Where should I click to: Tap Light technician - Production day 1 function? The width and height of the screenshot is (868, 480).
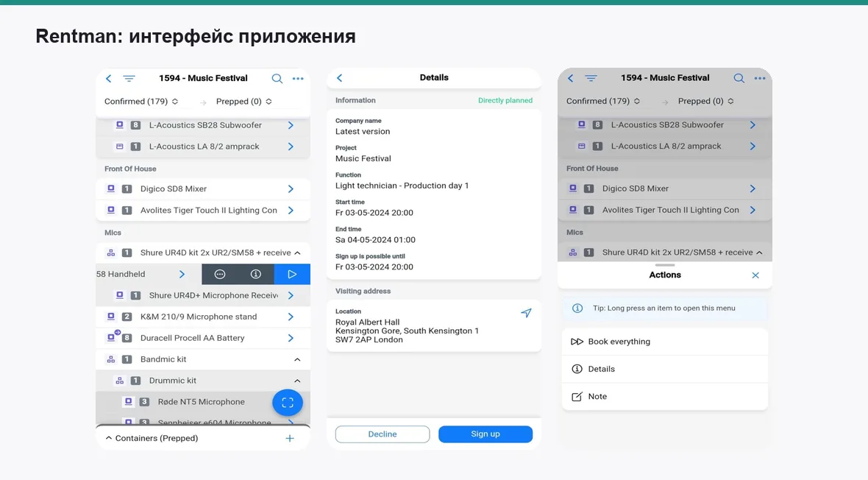click(402, 186)
